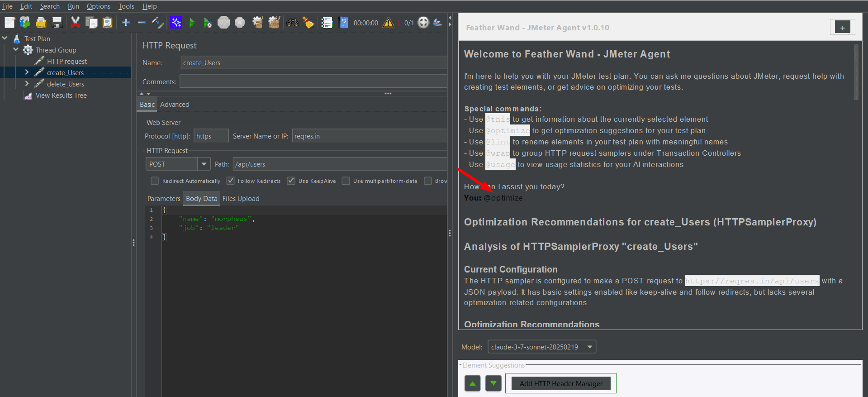
Task: Enable Use multipart/form-data checkbox
Action: [346, 181]
